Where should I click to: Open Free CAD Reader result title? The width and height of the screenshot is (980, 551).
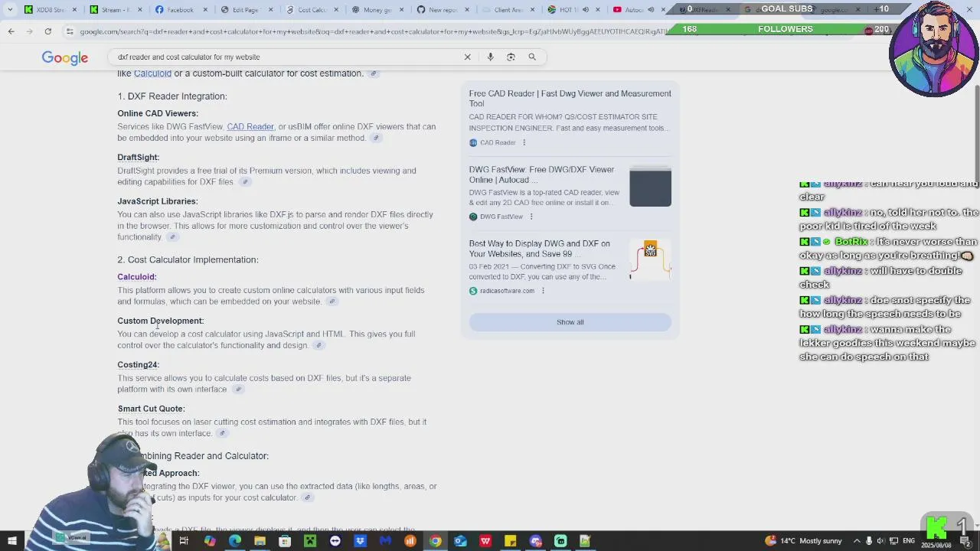[x=570, y=99]
